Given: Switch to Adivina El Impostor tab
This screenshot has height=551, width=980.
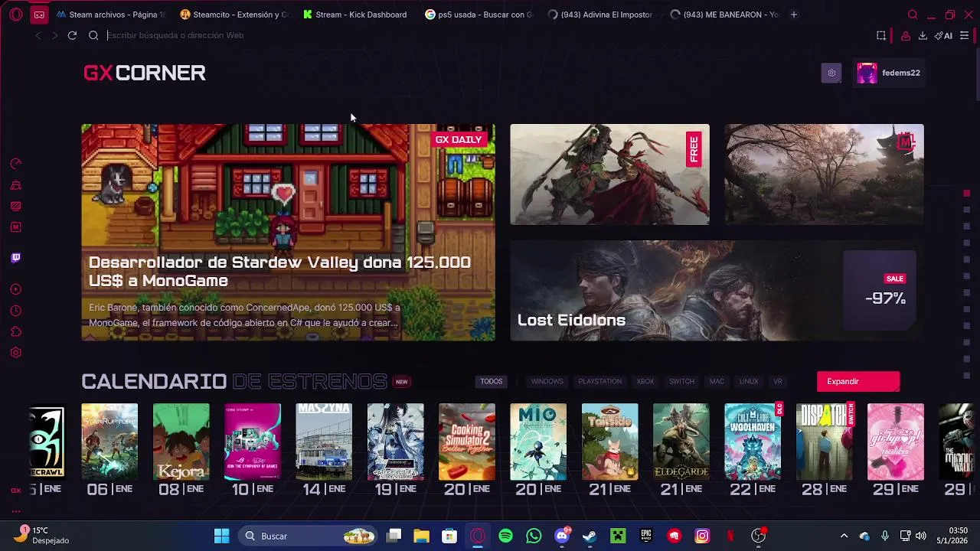Looking at the screenshot, I should point(602,15).
